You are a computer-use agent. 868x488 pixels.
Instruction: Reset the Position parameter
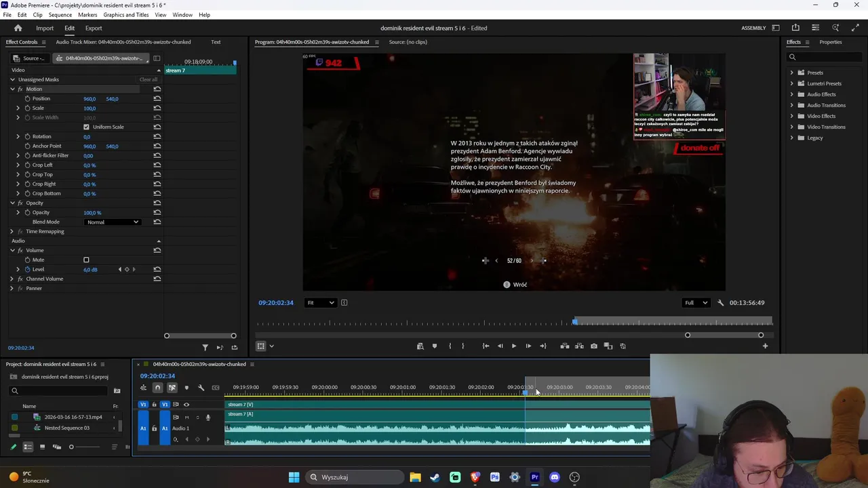point(157,99)
